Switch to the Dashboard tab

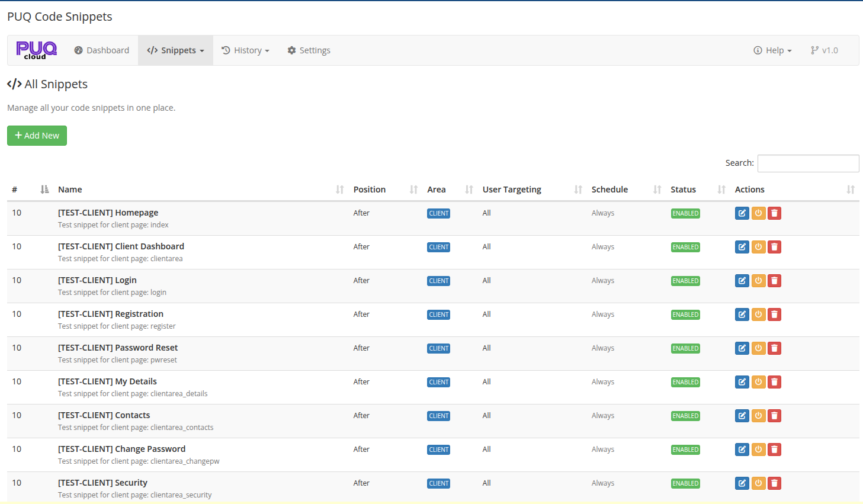pos(101,50)
